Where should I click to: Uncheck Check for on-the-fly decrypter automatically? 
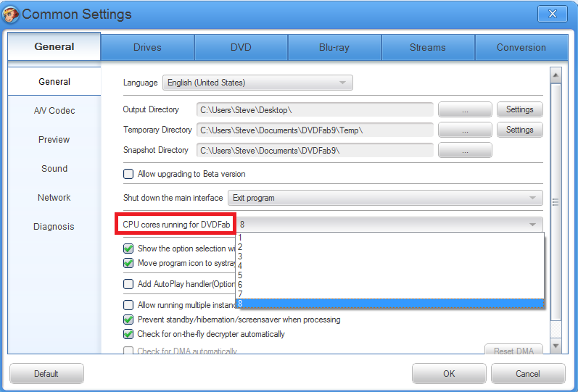click(x=128, y=334)
